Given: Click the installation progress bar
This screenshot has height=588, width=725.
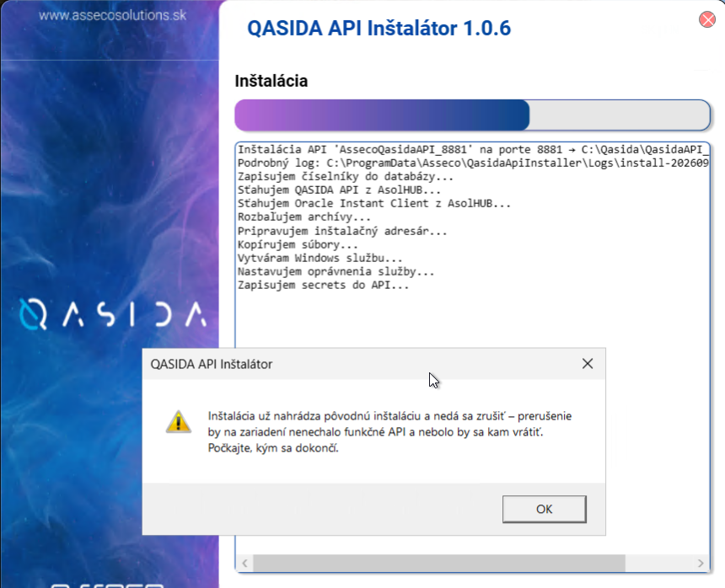Looking at the screenshot, I should [x=472, y=115].
